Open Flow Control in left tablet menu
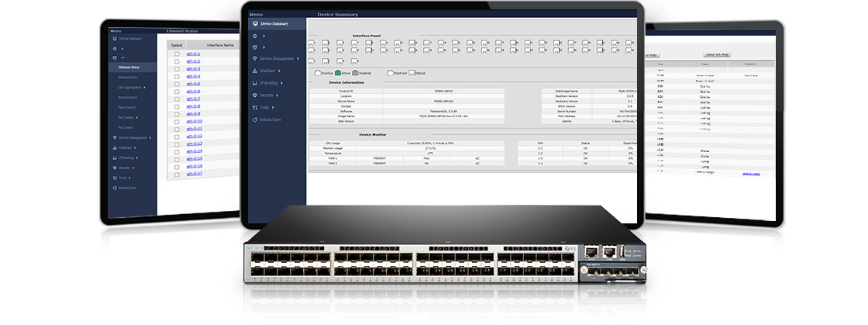868x325 pixels. pos(127,107)
